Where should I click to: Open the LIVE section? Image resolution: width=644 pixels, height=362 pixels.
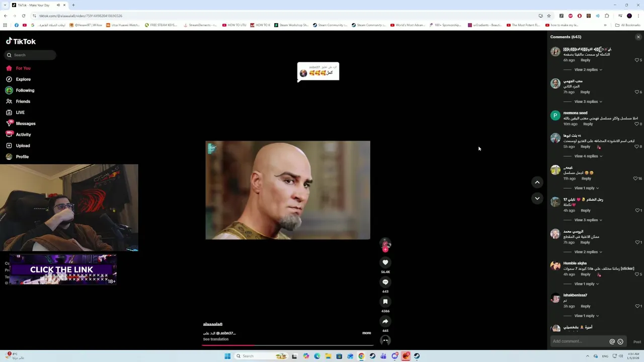tap(20, 113)
